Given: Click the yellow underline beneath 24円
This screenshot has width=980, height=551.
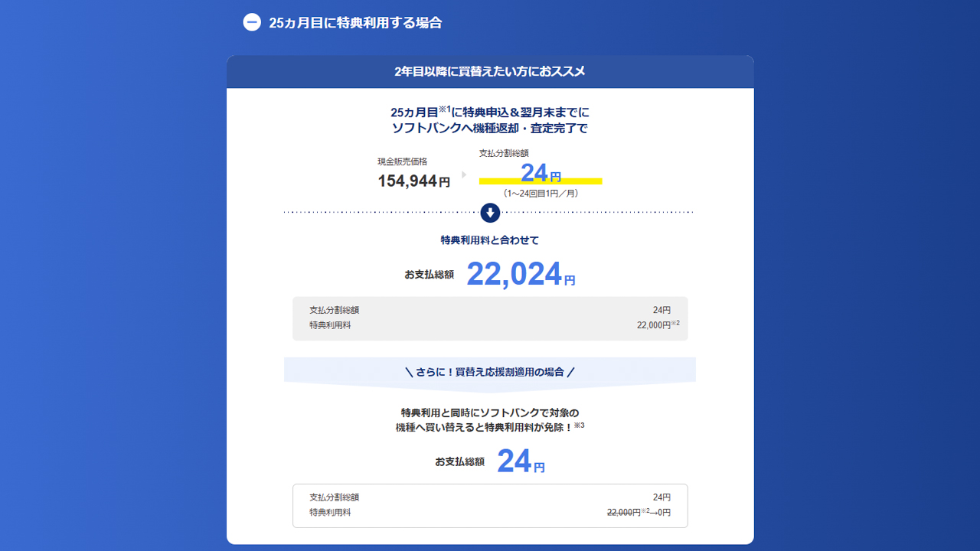Looking at the screenshot, I should [541, 181].
